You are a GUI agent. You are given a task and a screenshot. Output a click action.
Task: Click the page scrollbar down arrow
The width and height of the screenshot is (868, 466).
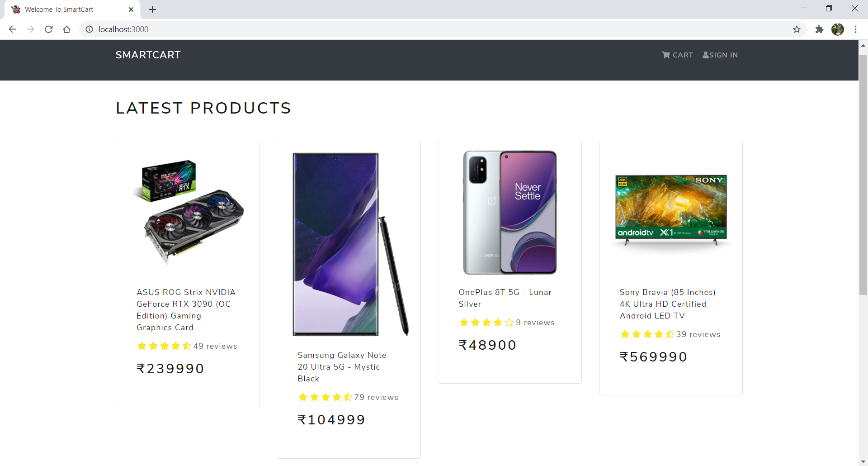coord(863,461)
